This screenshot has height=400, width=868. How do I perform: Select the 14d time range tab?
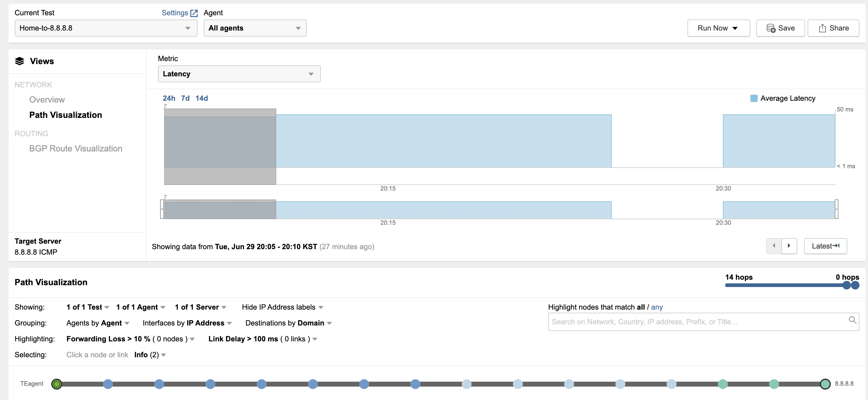[202, 97]
